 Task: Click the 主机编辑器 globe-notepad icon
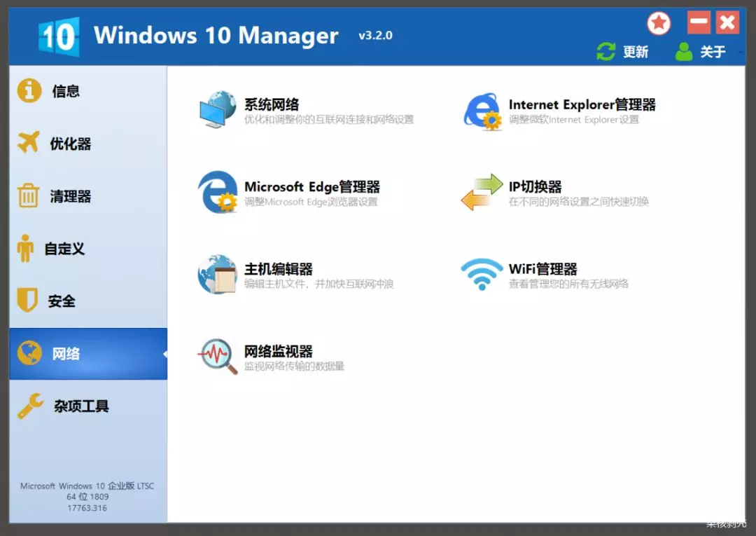tap(218, 274)
